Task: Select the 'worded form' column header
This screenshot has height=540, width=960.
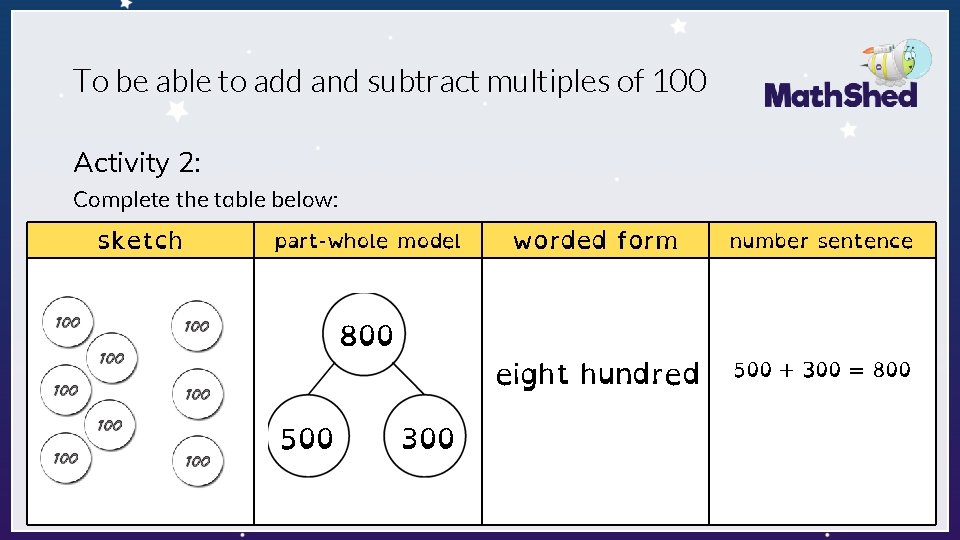Action: click(595, 240)
